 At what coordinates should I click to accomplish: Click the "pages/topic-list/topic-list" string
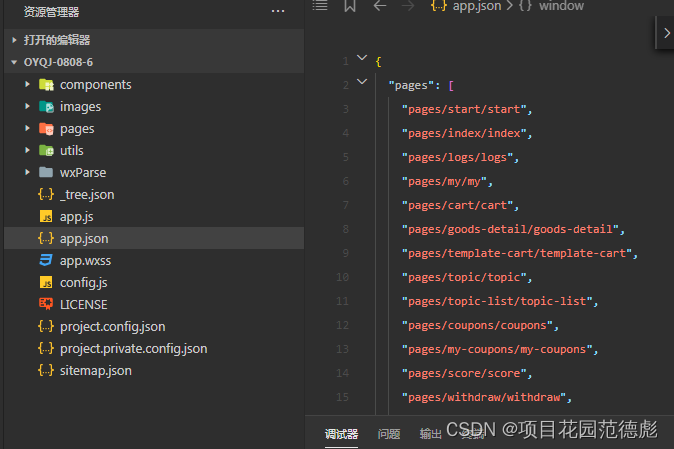point(497,301)
